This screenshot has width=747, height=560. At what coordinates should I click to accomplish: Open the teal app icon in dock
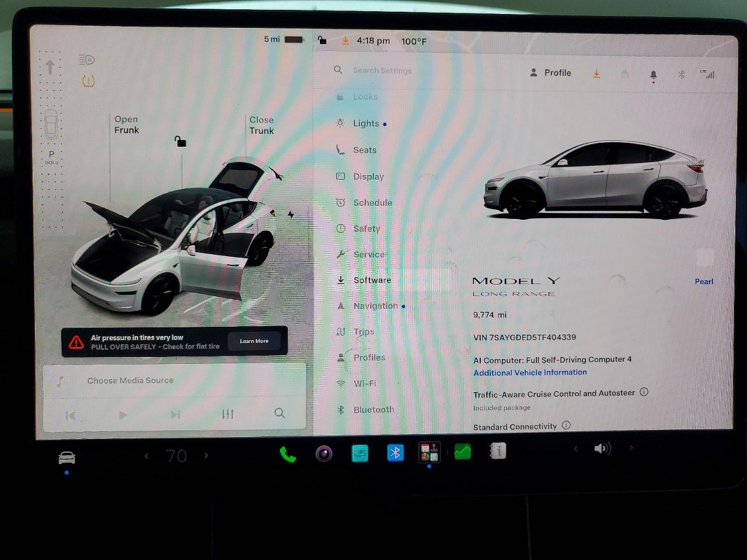click(360, 453)
